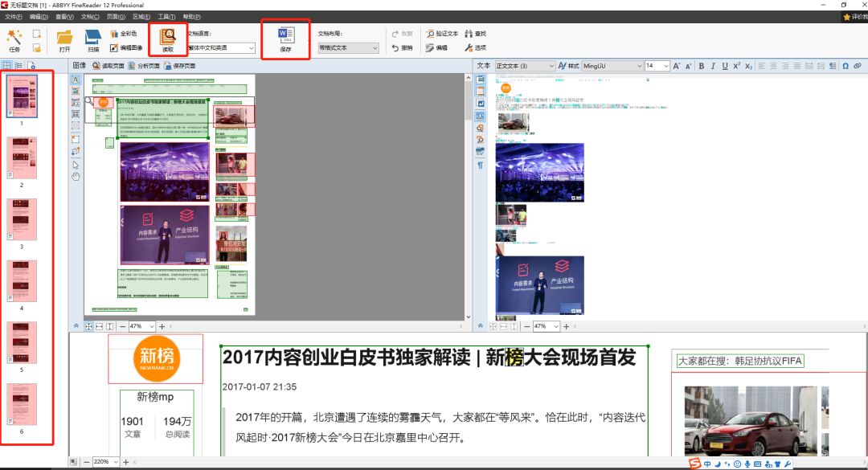Select the 全彩色 color mode option

click(x=124, y=34)
